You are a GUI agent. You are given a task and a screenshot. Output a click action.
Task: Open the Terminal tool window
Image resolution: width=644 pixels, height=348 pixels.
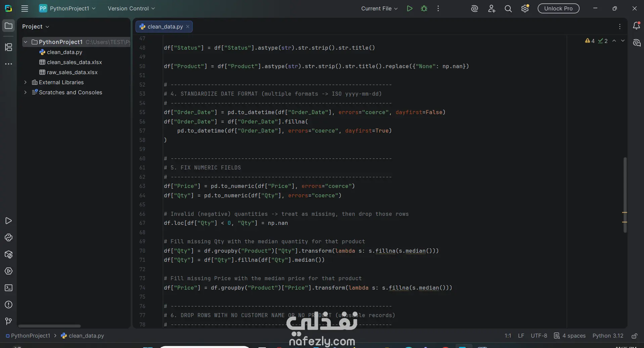pos(8,288)
